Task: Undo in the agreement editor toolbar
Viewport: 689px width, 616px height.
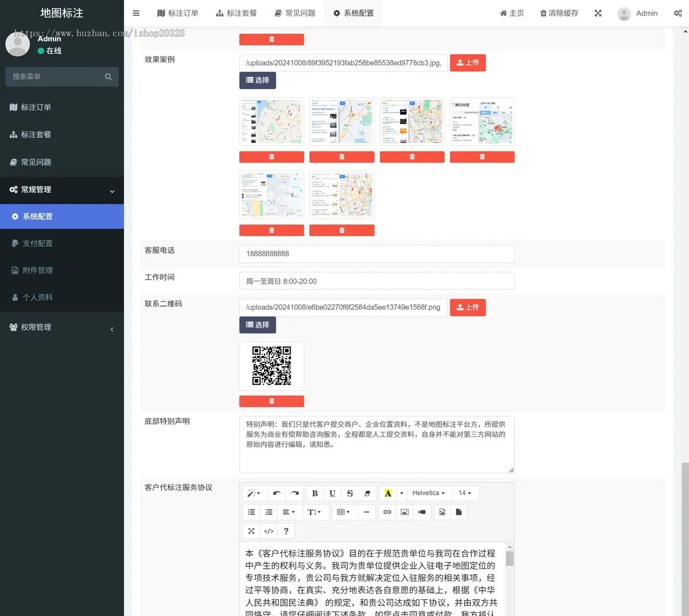Action: (277, 493)
